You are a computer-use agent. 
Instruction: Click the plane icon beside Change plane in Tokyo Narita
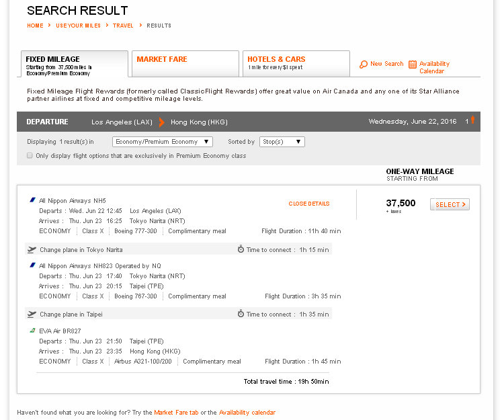(x=32, y=250)
